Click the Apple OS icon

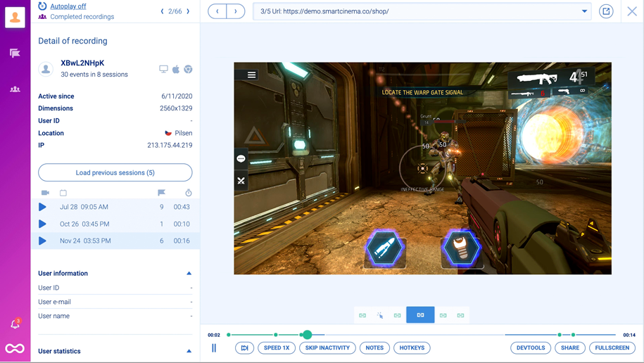tap(176, 69)
